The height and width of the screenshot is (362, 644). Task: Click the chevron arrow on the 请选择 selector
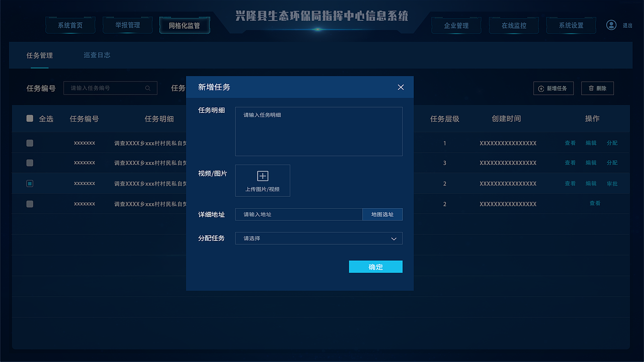(394, 238)
